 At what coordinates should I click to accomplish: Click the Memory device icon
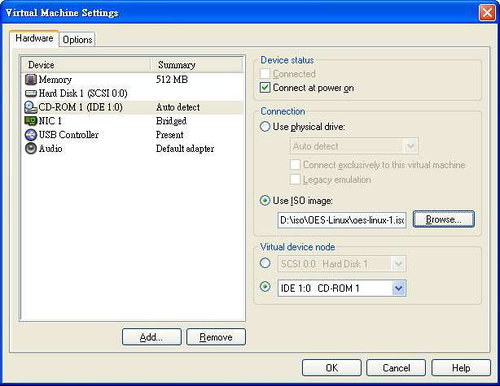tap(31, 79)
